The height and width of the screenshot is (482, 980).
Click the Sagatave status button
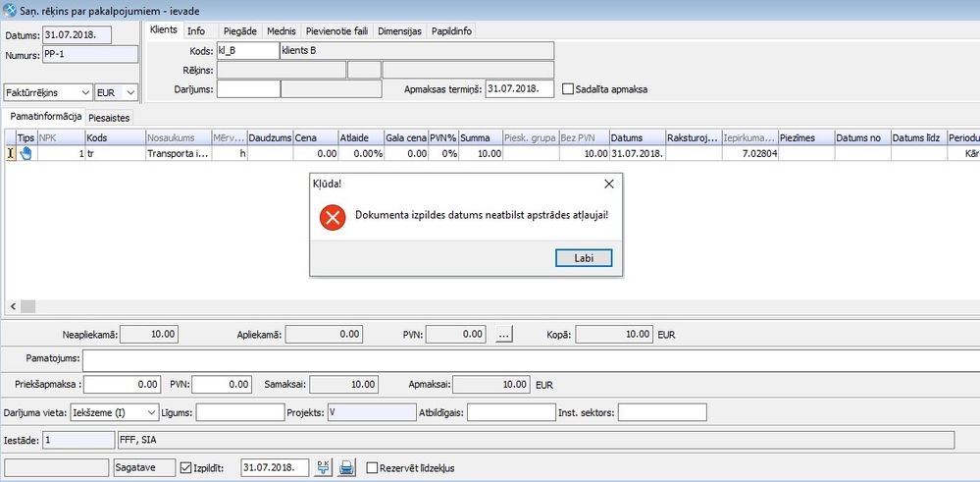145,467
